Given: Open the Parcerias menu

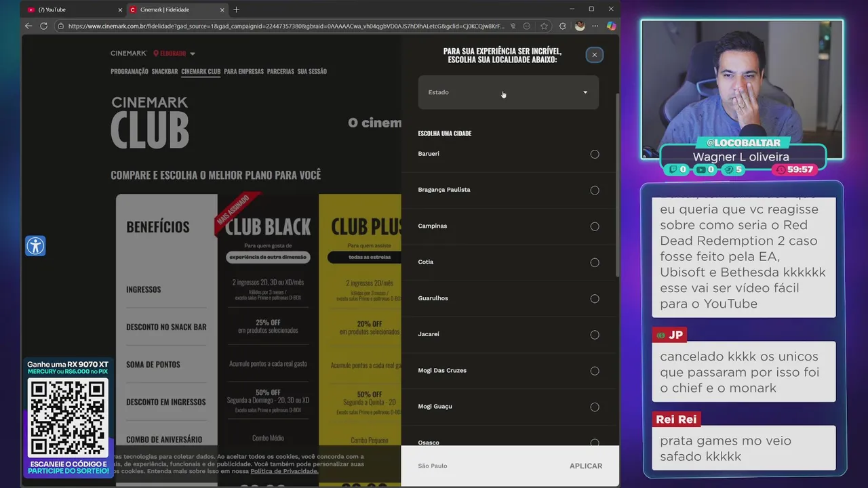Looking at the screenshot, I should pyautogui.click(x=281, y=71).
